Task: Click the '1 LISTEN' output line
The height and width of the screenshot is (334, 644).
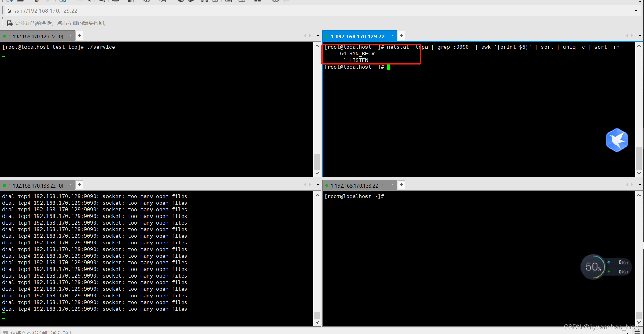Action: [x=356, y=60]
